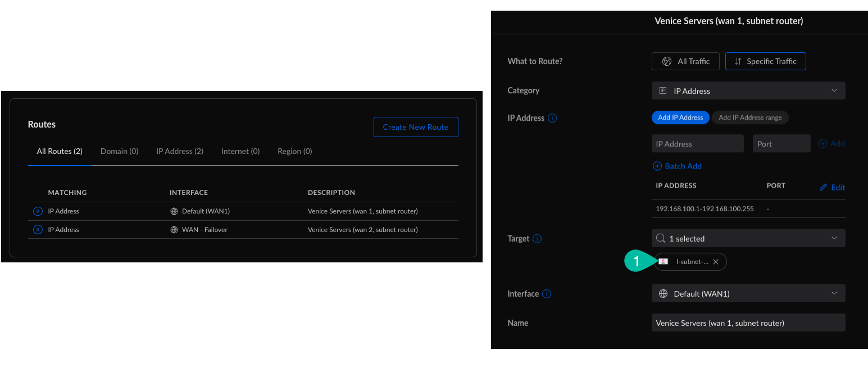Click the IP Address info icon

(552, 118)
